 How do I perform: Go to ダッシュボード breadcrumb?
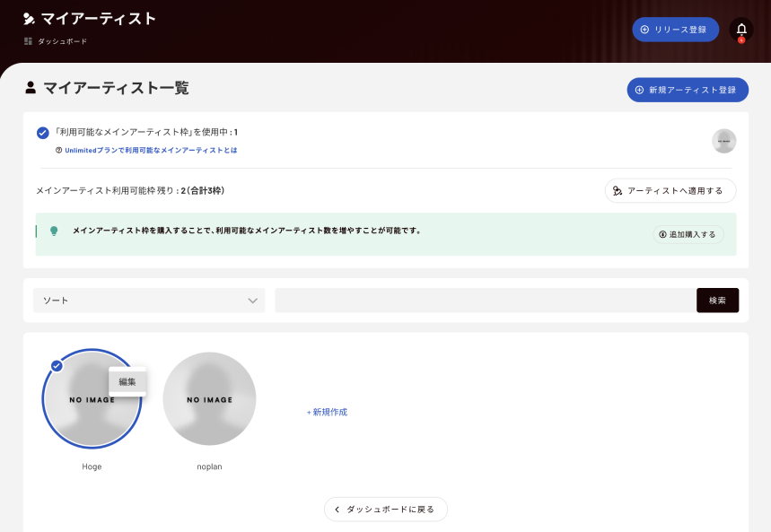[x=63, y=41]
